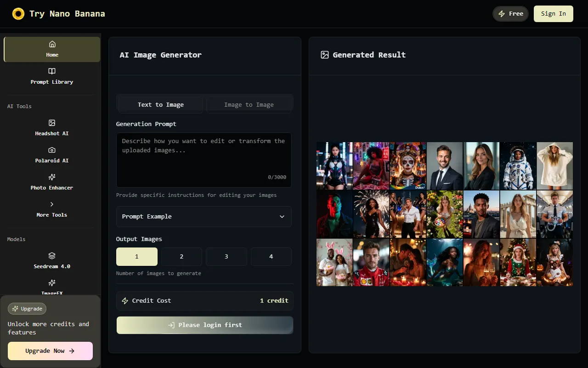
Task: Open the astronaut sample thumbnail
Action: (x=518, y=166)
